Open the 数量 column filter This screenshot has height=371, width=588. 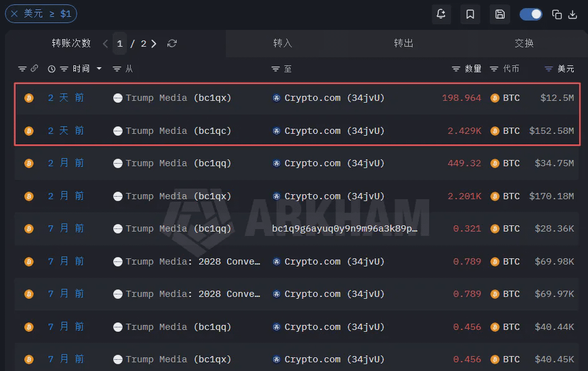point(456,69)
